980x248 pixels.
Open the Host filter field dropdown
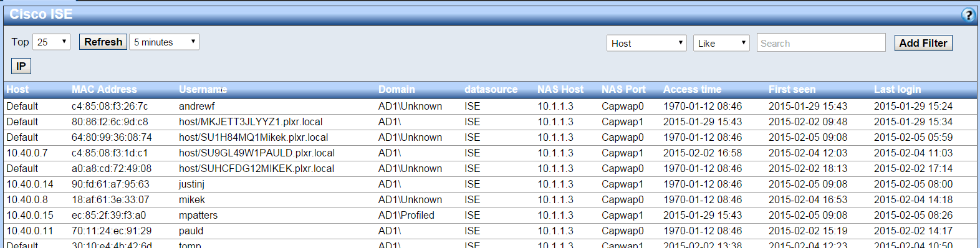tap(646, 43)
